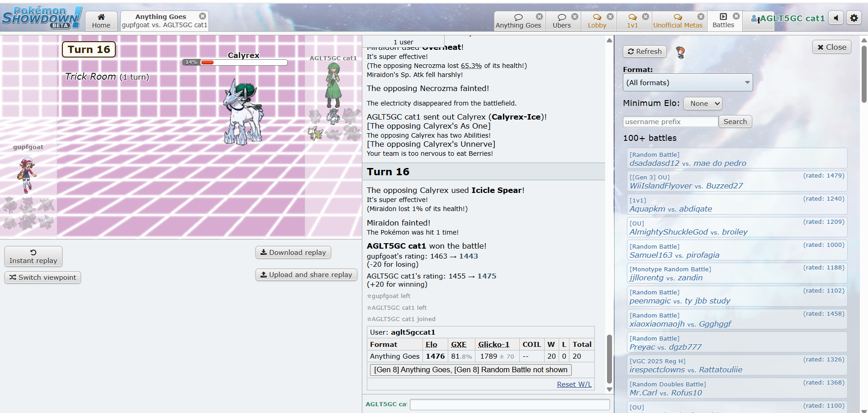Close the Ubers chat tab

click(x=574, y=17)
